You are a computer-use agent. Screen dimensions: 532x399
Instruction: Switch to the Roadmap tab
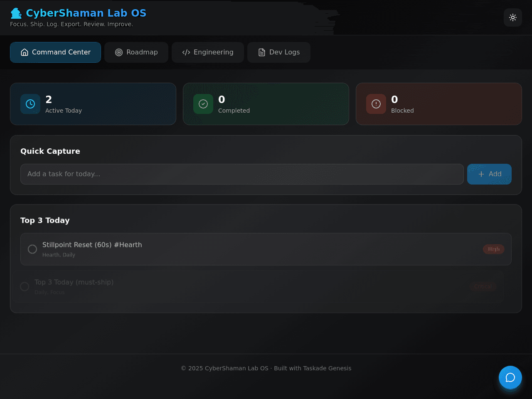coord(136,52)
